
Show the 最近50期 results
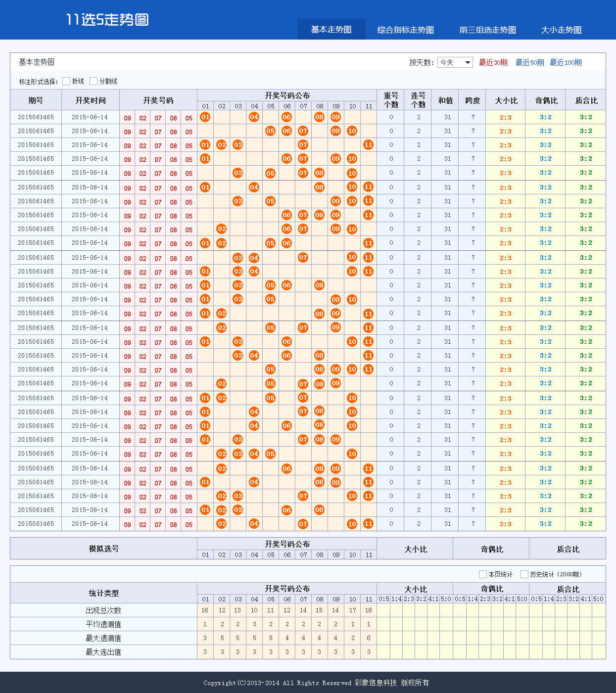pos(530,62)
